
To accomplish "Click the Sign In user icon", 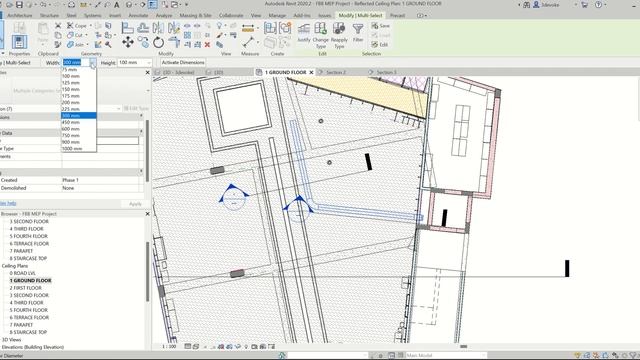I will tap(536, 5).
